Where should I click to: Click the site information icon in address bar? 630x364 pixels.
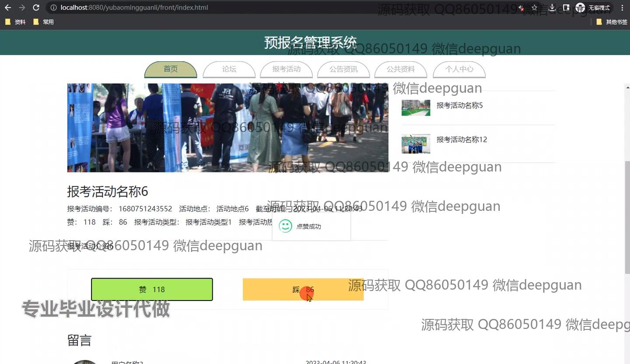tap(53, 7)
